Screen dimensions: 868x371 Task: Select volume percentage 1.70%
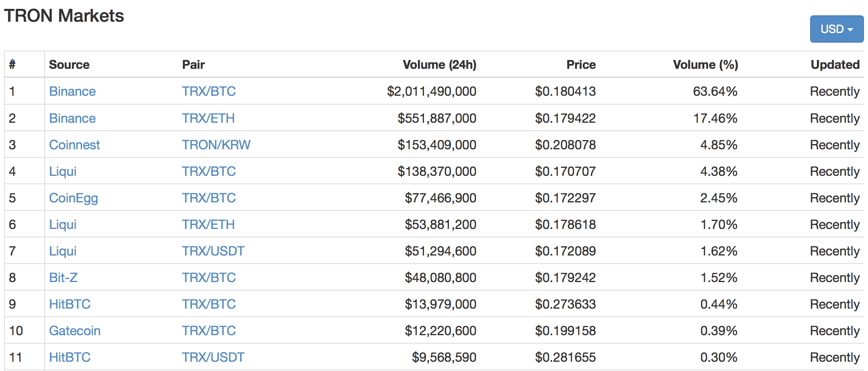719,225
